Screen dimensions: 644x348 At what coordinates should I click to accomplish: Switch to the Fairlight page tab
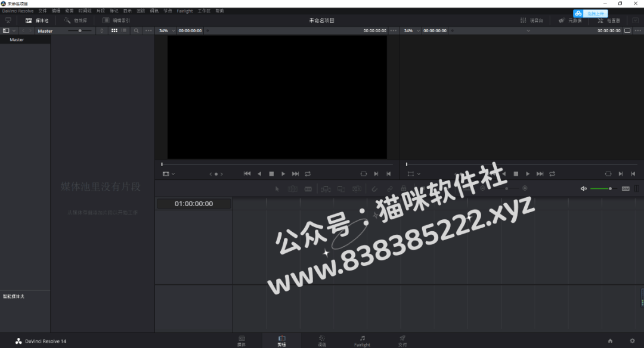363,341
